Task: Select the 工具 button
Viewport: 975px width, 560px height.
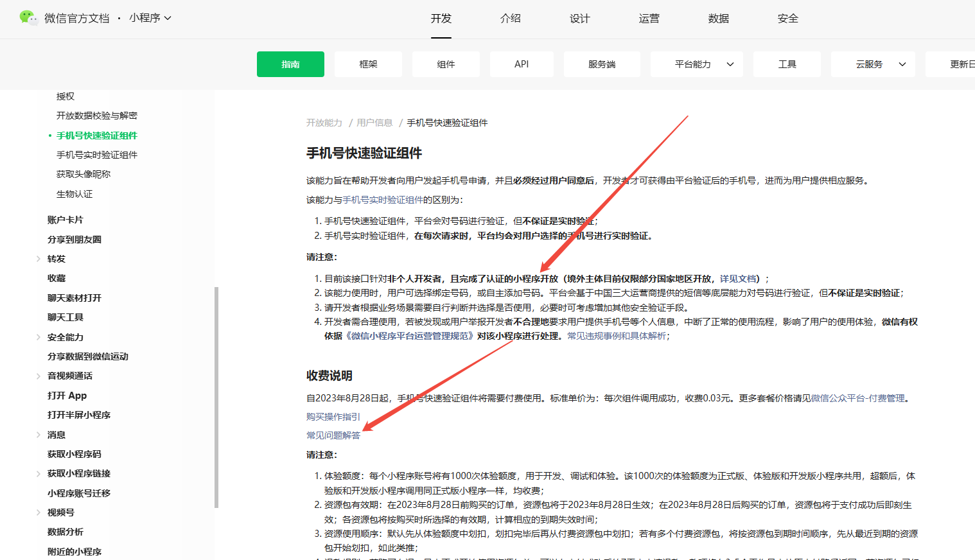Action: click(787, 64)
